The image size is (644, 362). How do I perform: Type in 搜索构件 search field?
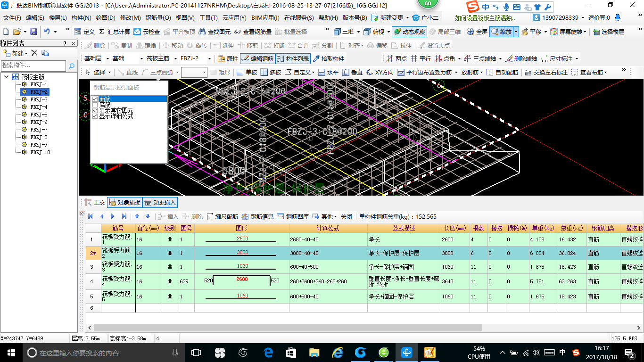click(34, 66)
